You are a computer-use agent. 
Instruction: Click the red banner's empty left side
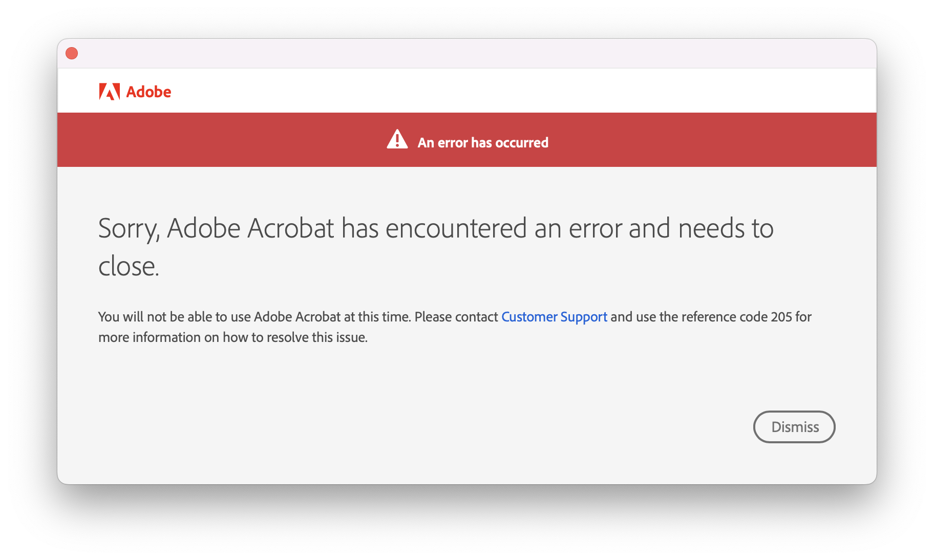coord(205,140)
